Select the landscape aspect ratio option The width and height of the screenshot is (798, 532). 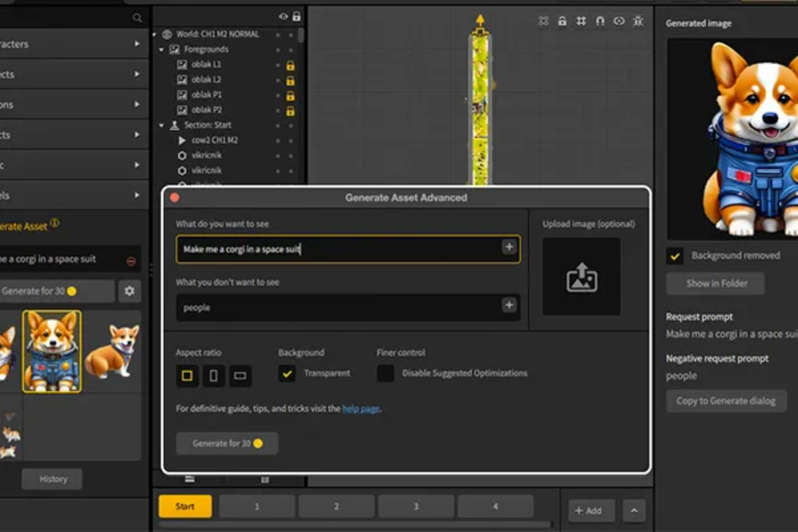[x=240, y=376]
